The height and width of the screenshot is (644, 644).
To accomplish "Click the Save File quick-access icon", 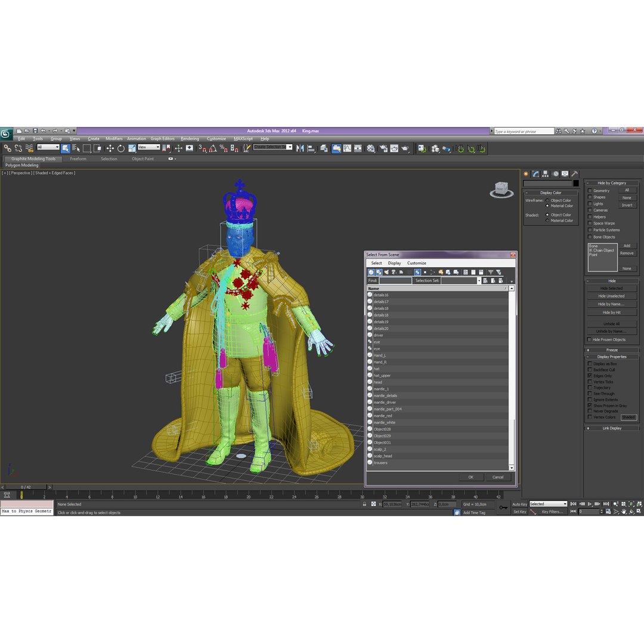I will pos(35,131).
